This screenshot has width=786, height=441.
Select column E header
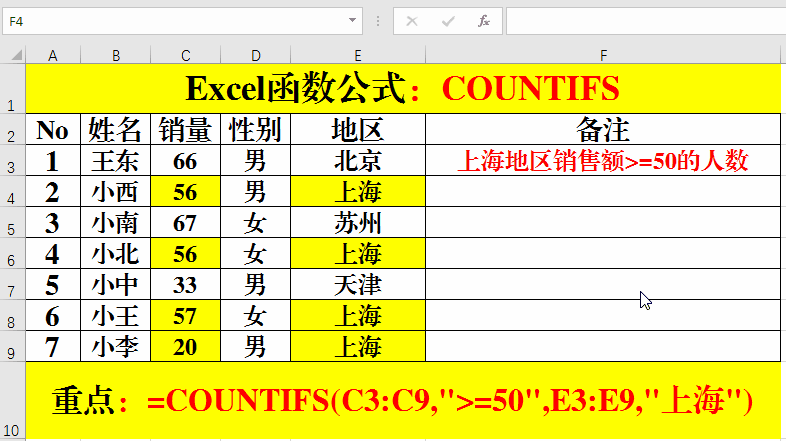click(x=358, y=55)
